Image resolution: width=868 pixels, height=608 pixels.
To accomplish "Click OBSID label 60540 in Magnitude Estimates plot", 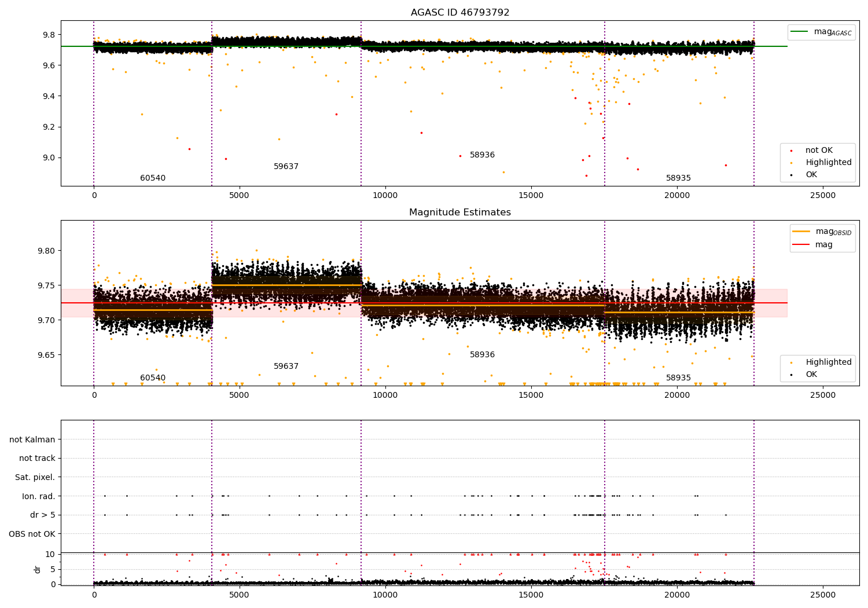I will pos(153,378).
